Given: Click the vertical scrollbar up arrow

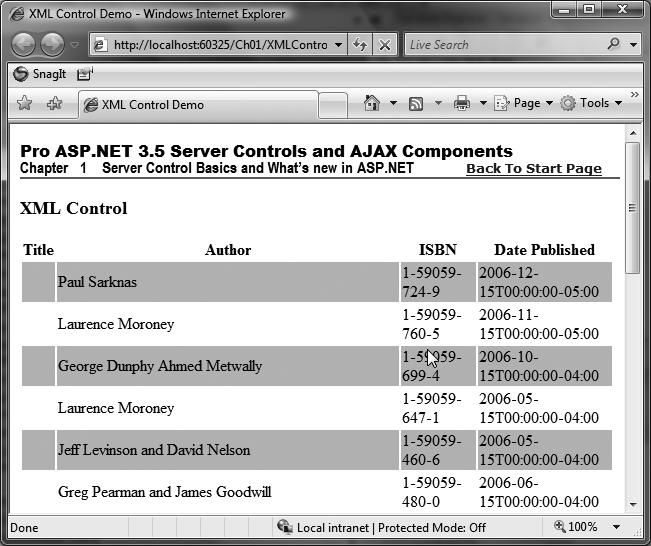Looking at the screenshot, I should pos(633,133).
